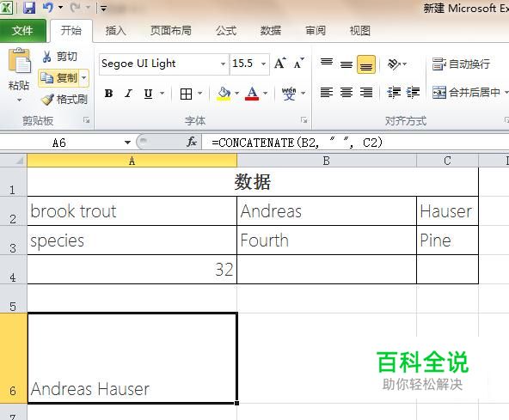Click the Save icon in quick access toolbar
Viewport: 509px width, 420px height.
coord(29,7)
